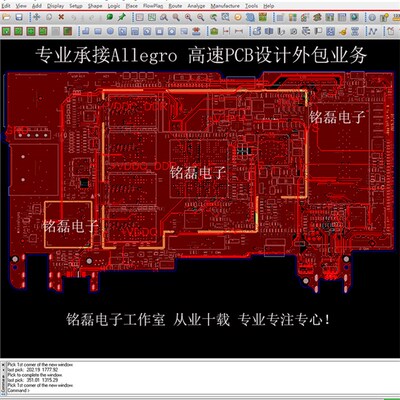The image size is (400, 400).
Task: Open the Route menu
Action: [175, 6]
